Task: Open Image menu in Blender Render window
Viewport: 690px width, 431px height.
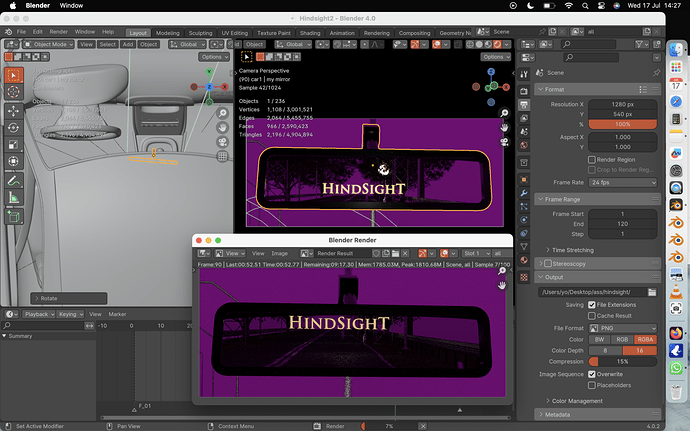Action: tap(279, 253)
